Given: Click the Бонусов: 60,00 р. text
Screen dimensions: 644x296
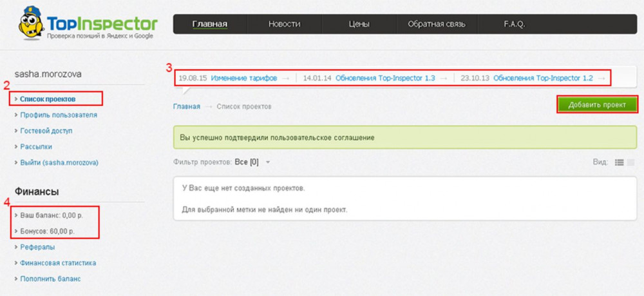Looking at the screenshot, I should [x=48, y=232].
